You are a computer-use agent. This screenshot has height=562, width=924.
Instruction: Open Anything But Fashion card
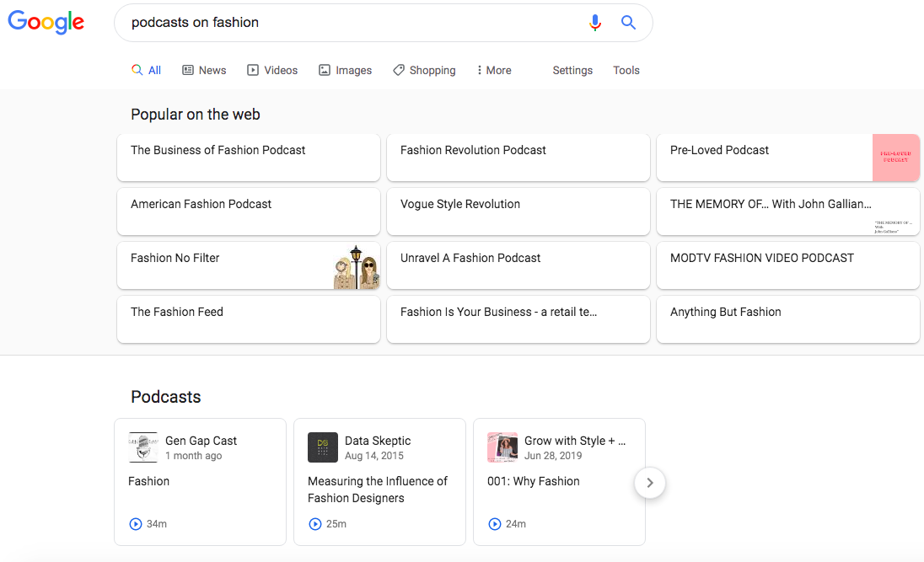pos(788,319)
